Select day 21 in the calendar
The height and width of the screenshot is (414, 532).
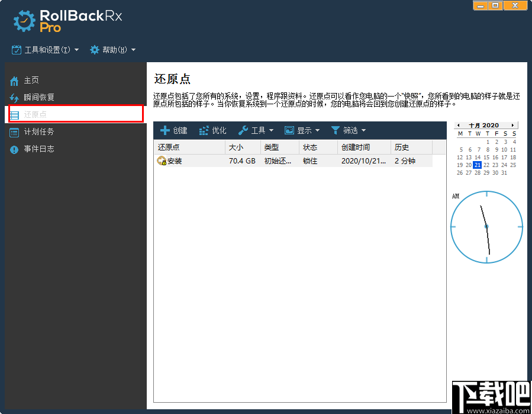477,165
